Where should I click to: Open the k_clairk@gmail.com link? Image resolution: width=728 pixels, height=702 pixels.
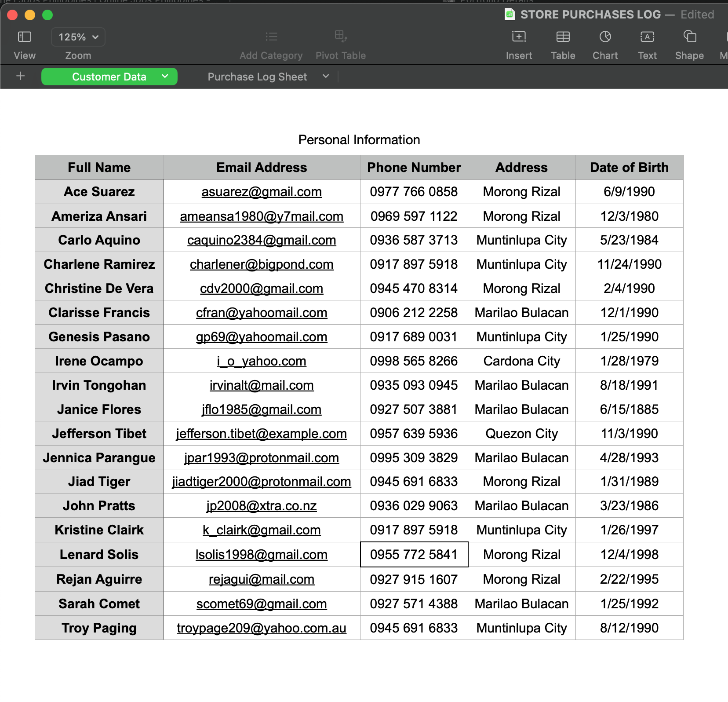(x=262, y=530)
